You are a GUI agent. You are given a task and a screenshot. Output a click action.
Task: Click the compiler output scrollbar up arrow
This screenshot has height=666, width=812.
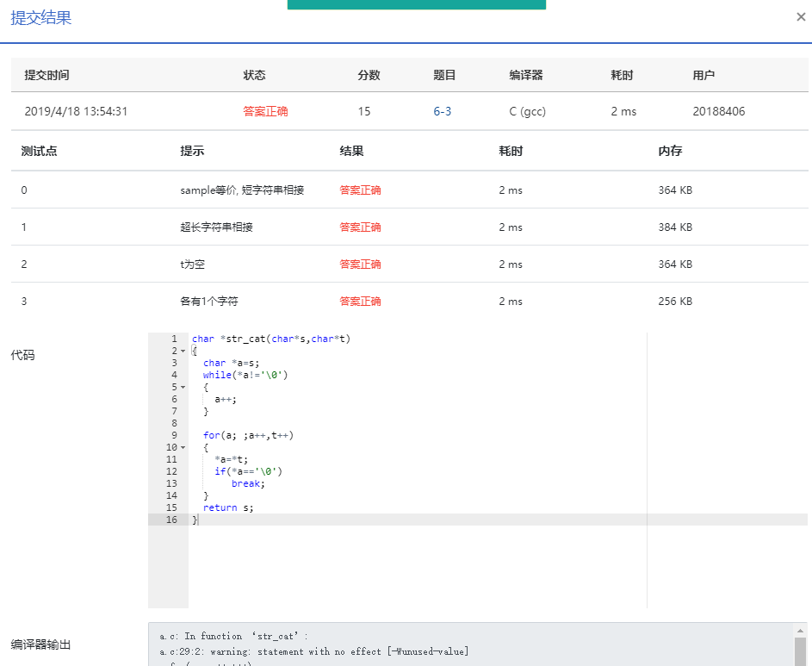click(800, 630)
